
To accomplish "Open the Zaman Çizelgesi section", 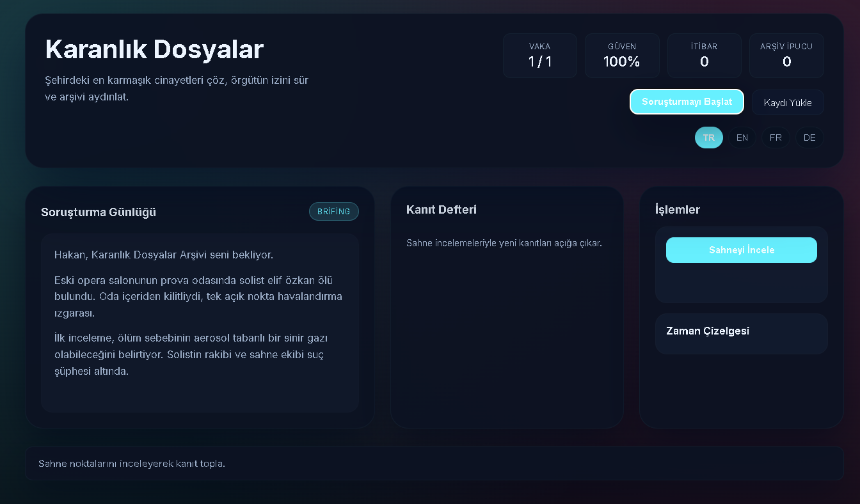I will pyautogui.click(x=708, y=331).
